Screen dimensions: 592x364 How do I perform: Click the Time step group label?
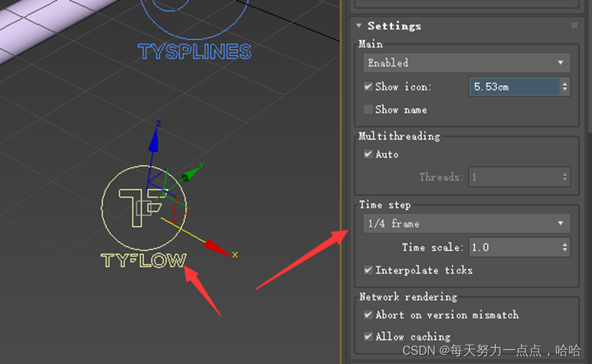[x=385, y=205]
